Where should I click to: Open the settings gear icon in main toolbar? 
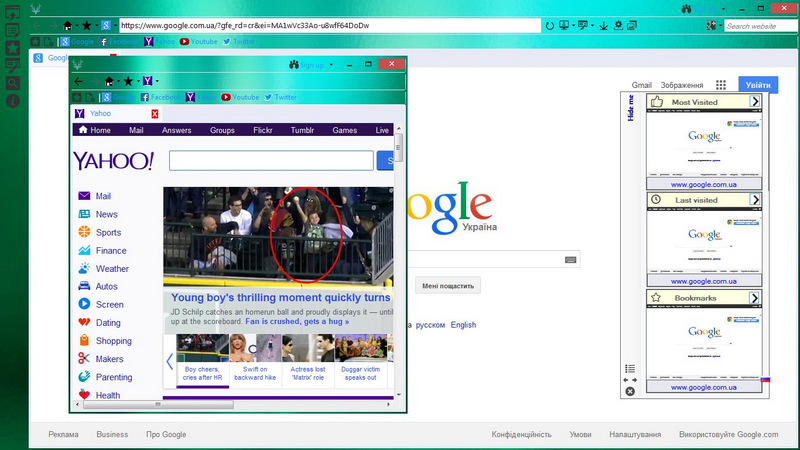(618, 25)
